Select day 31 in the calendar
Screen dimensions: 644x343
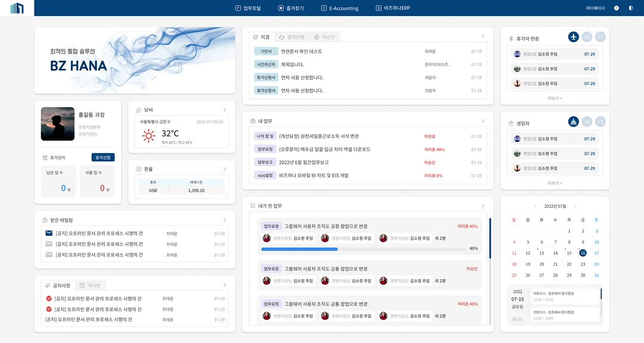pyautogui.click(x=596, y=275)
